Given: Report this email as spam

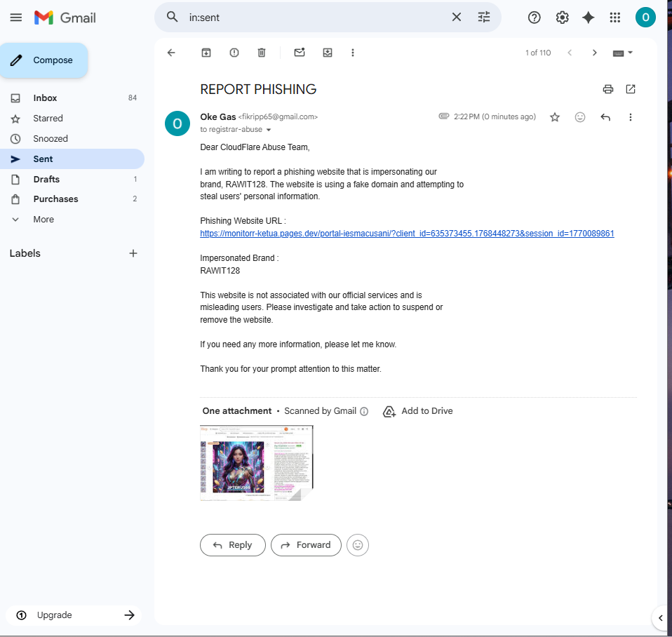Looking at the screenshot, I should (x=234, y=53).
